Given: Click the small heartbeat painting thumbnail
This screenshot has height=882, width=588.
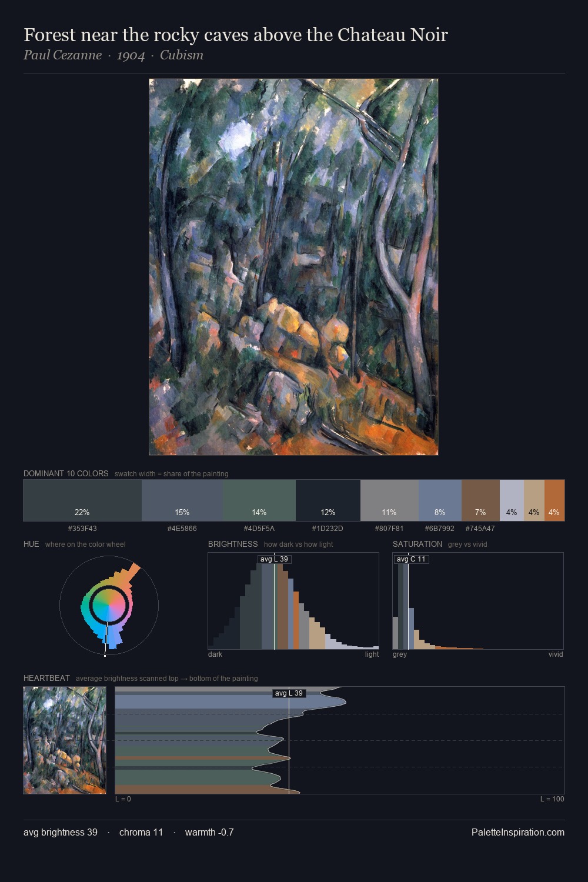Looking at the screenshot, I should [65, 740].
